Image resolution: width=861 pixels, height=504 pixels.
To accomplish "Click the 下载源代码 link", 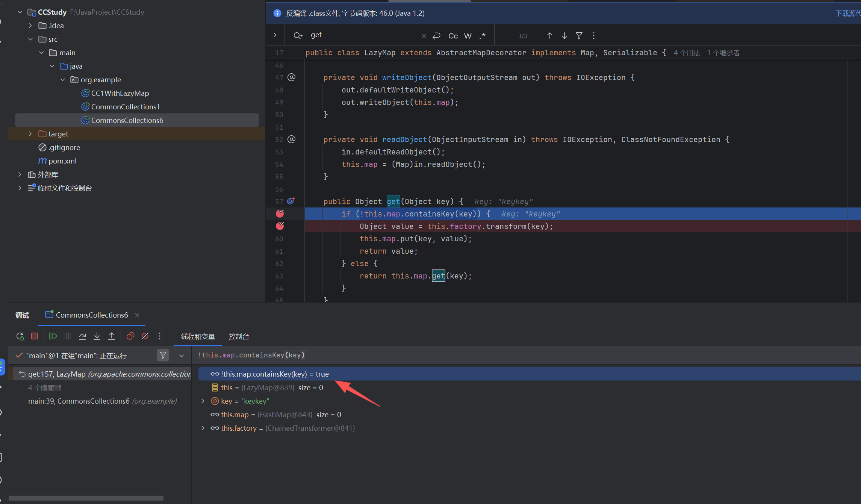I will pyautogui.click(x=847, y=14).
